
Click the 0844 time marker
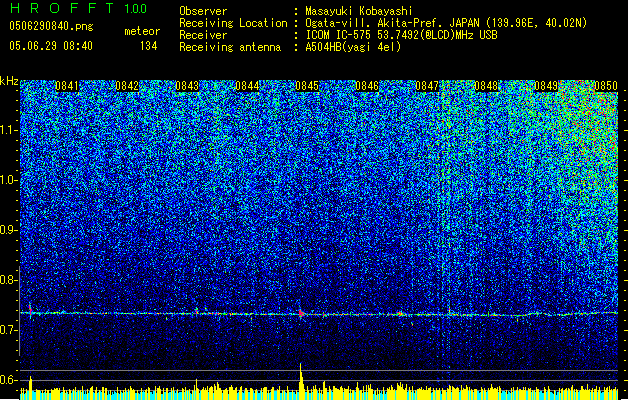coord(247,86)
